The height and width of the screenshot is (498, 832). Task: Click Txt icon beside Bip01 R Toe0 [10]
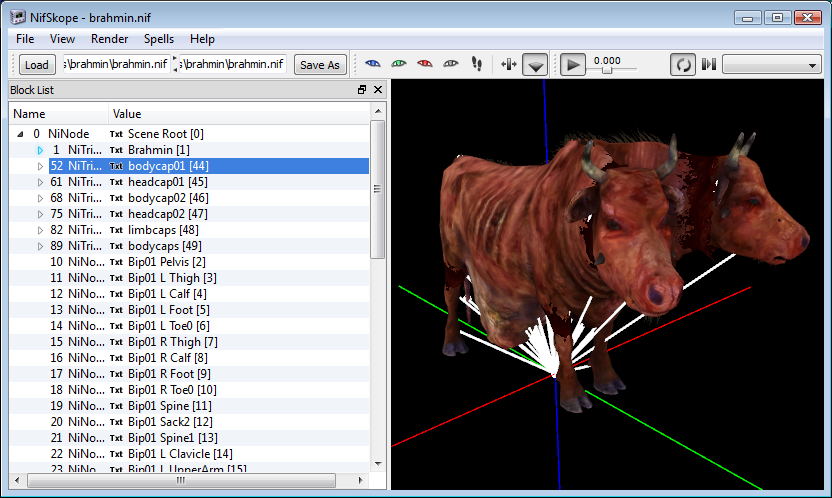(x=116, y=390)
